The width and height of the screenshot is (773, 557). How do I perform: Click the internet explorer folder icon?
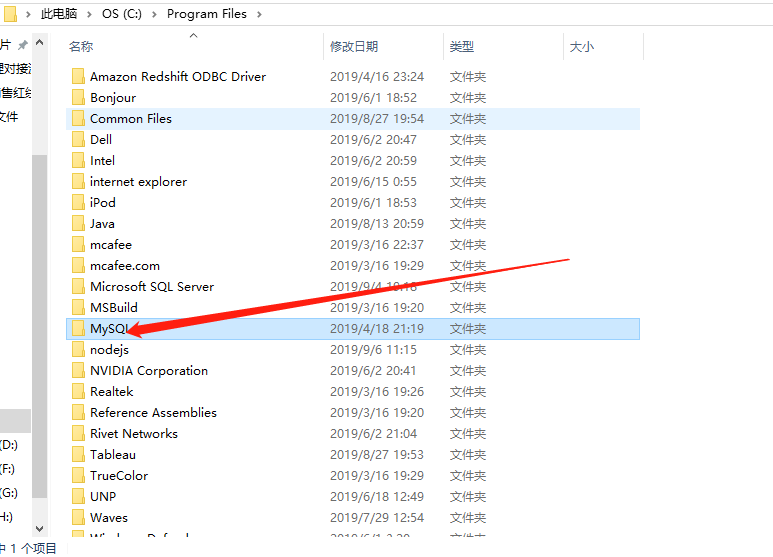(78, 181)
